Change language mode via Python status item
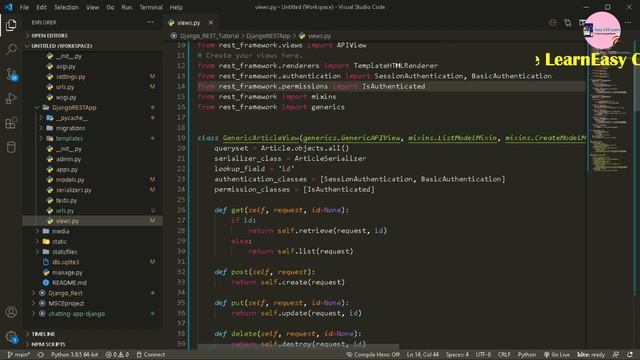This screenshot has width=640, height=360. click(x=527, y=355)
